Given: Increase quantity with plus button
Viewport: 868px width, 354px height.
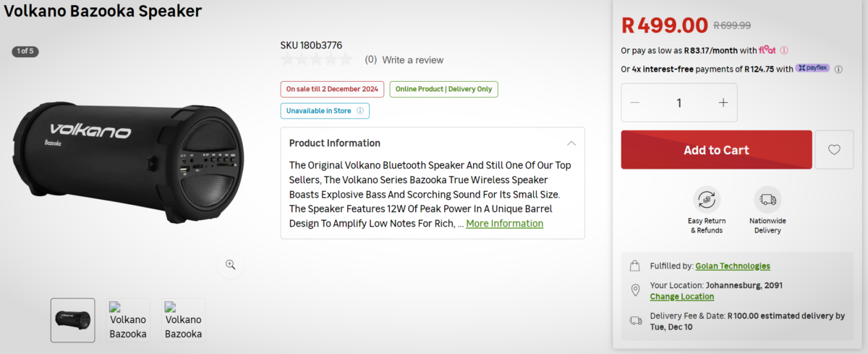Looking at the screenshot, I should pyautogui.click(x=723, y=103).
